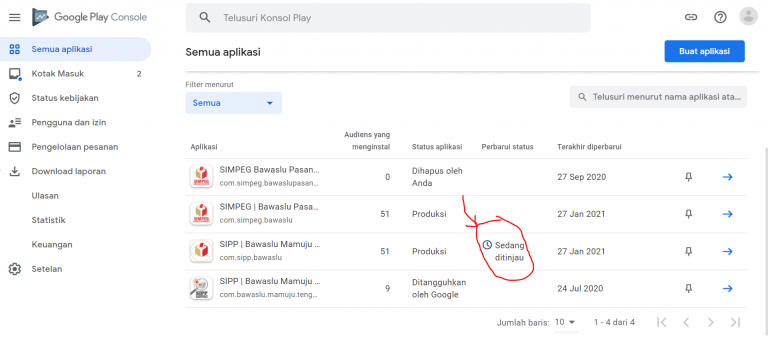Click the 1 - 4 dari 4 pagination text
Viewport: 768px width, 363px height.
(x=614, y=322)
